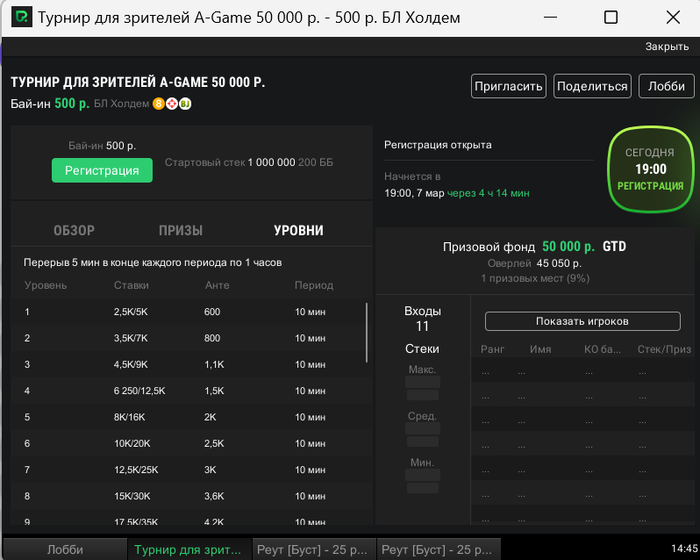The width and height of the screenshot is (700, 560).
Task: Minimize the tournament window
Action: [550, 17]
